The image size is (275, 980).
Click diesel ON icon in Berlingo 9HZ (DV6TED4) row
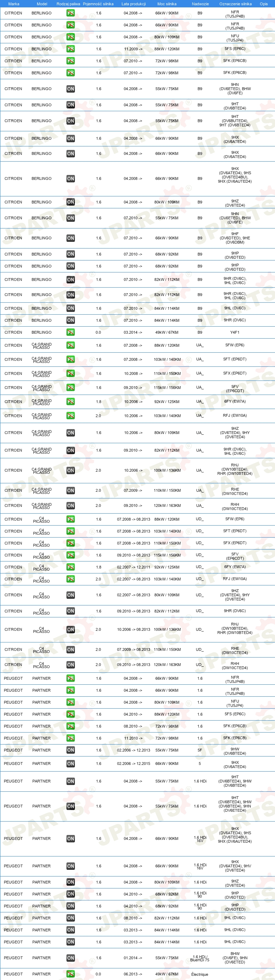coord(70,202)
